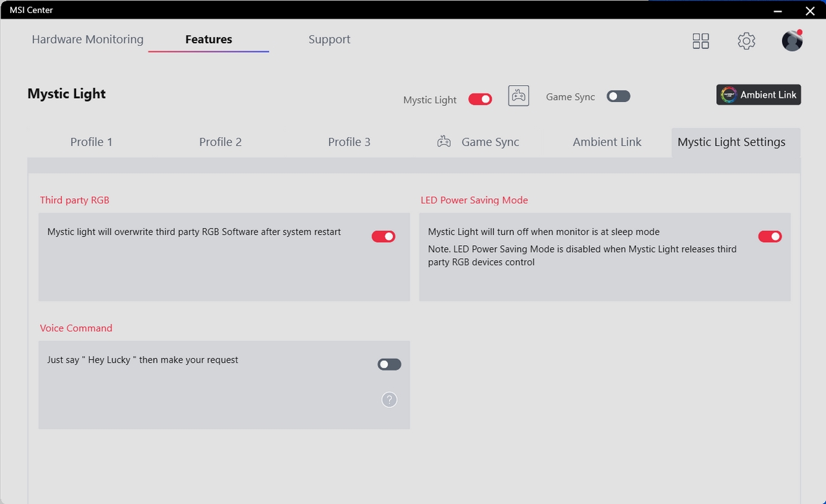
Task: Click the 'Note. LED Power Saving Mode' note text
Action: point(582,256)
